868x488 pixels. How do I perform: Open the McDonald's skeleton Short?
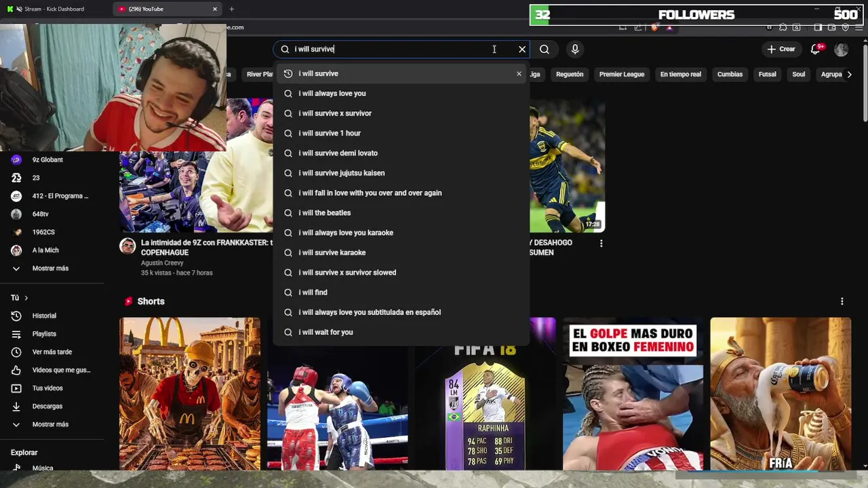coord(190,393)
